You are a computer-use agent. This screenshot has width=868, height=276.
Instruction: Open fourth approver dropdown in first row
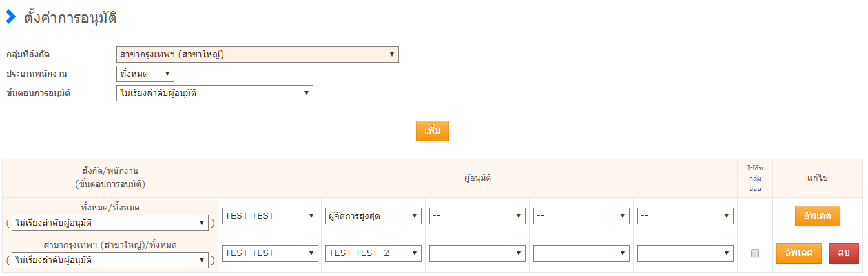coord(581,216)
